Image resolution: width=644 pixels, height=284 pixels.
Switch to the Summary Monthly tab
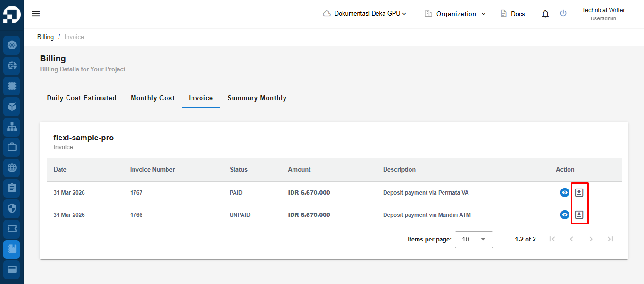(257, 98)
